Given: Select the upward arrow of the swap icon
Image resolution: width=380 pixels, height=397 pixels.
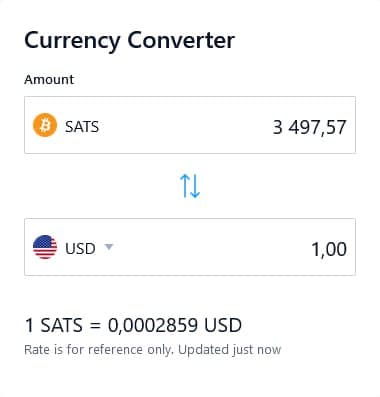Looking at the screenshot, I should point(185,186).
